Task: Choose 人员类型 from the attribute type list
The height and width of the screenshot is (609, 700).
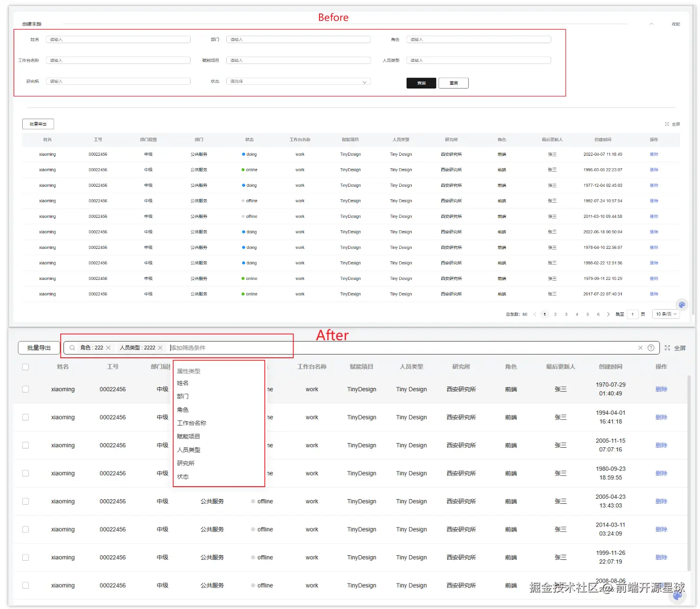Action: tap(189, 450)
